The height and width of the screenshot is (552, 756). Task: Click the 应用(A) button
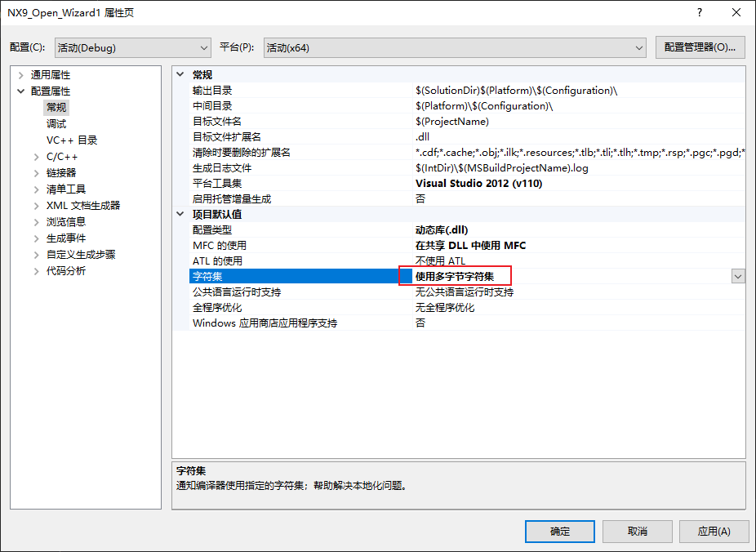pyautogui.click(x=714, y=532)
